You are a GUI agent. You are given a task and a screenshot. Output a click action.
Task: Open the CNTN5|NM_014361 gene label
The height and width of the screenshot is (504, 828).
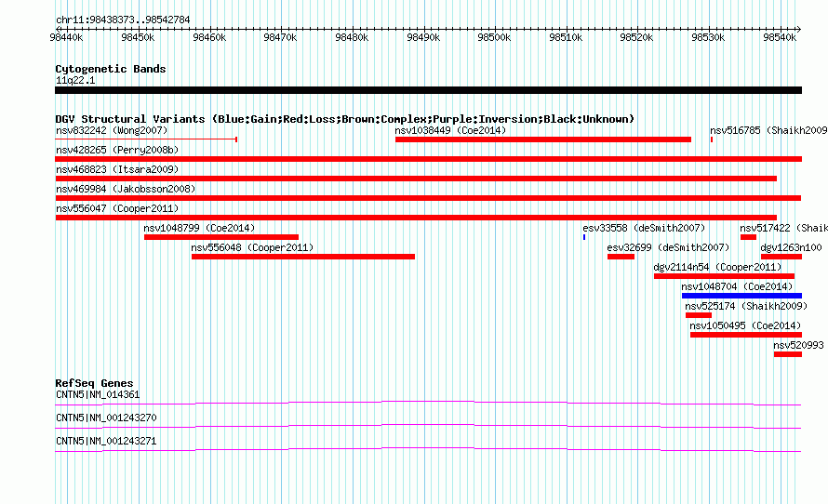tap(98, 395)
